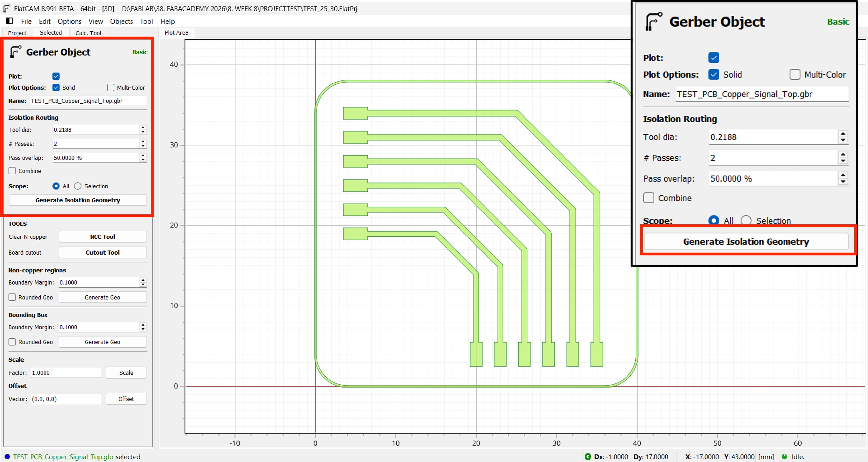Image resolution: width=868 pixels, height=462 pixels.
Task: Increase Pass overlap with up arrow
Action: click(143, 155)
